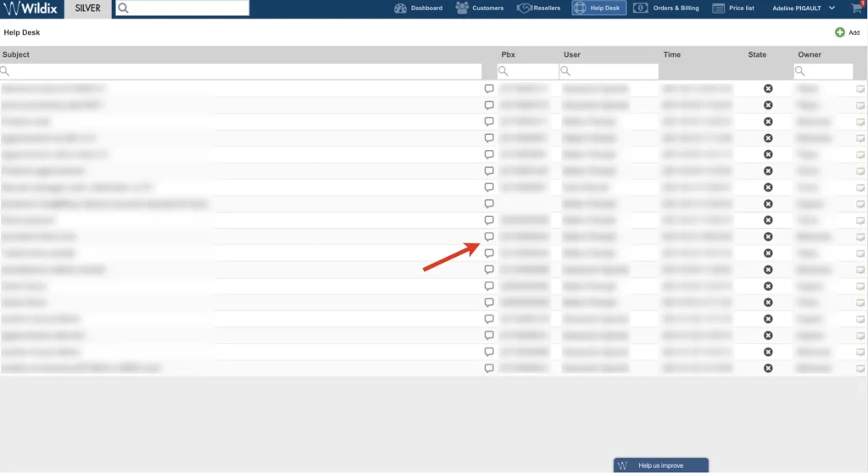
Task: Click the Wildix logo
Action: pos(32,8)
